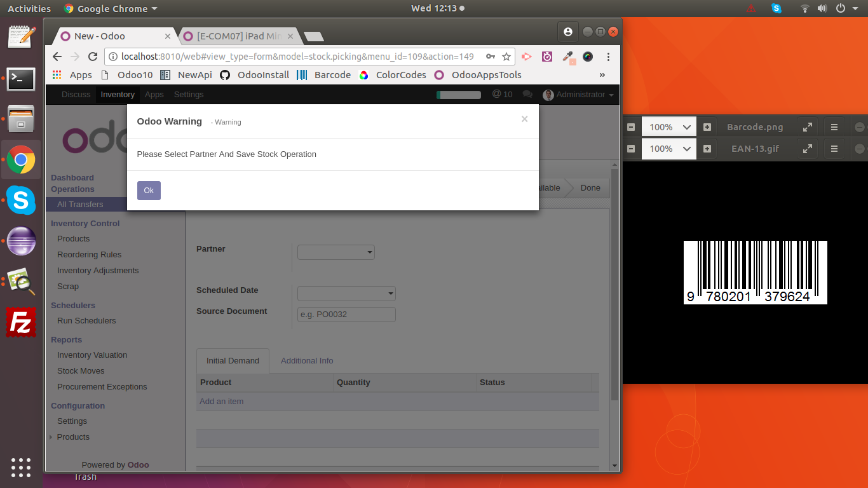Open hamburger menu of Barcode.png viewer
The width and height of the screenshot is (868, 488).
click(x=834, y=127)
